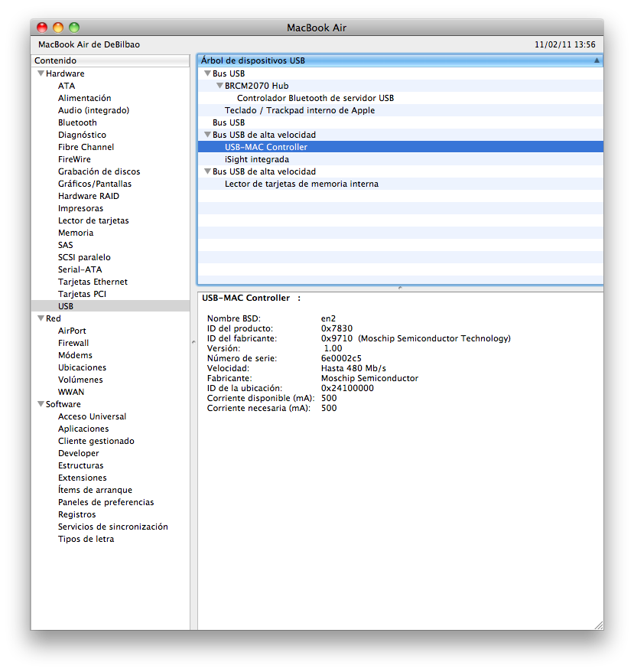Collapse the BRCM2070 Hub triangle
634x672 pixels.
tap(220, 86)
